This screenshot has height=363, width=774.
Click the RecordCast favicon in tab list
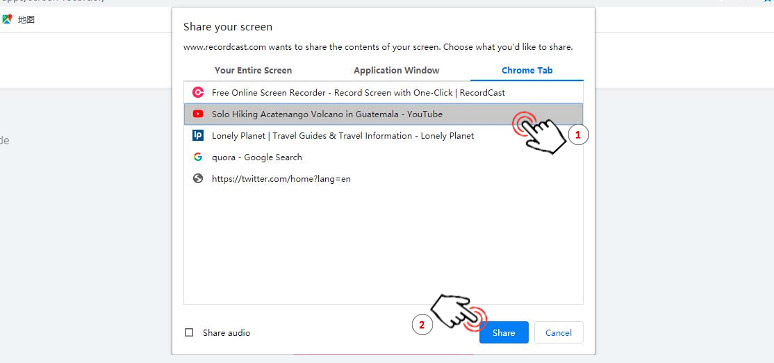tap(198, 92)
